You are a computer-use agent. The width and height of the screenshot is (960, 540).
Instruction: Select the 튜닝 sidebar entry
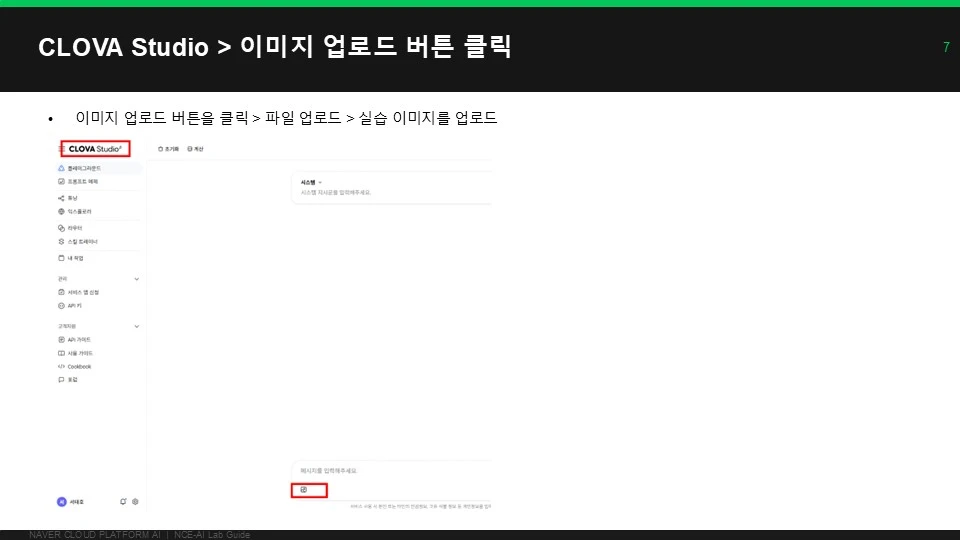[68, 198]
